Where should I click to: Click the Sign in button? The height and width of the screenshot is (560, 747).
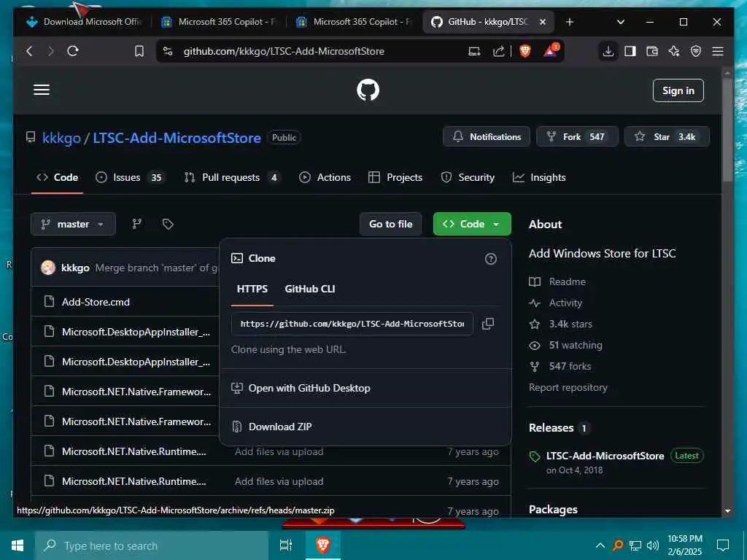tap(678, 90)
